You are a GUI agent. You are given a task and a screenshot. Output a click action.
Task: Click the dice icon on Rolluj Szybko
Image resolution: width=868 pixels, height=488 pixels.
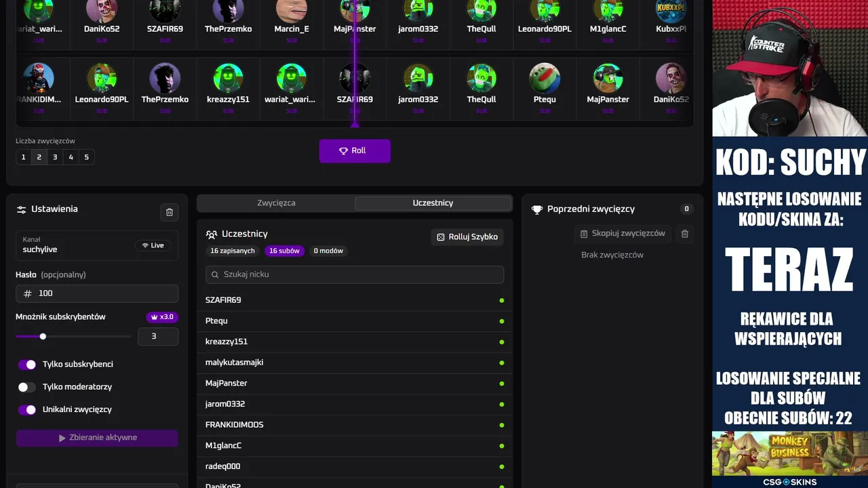click(x=441, y=237)
